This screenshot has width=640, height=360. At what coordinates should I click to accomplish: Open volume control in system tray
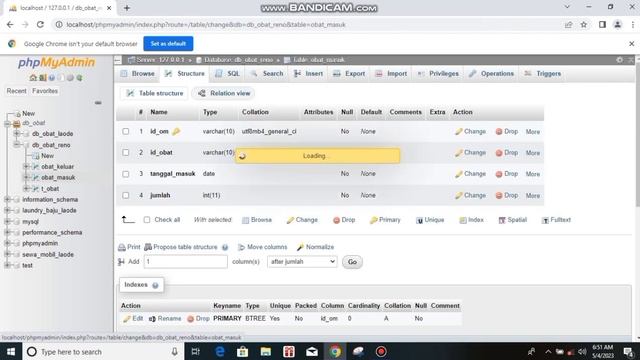[582, 351]
